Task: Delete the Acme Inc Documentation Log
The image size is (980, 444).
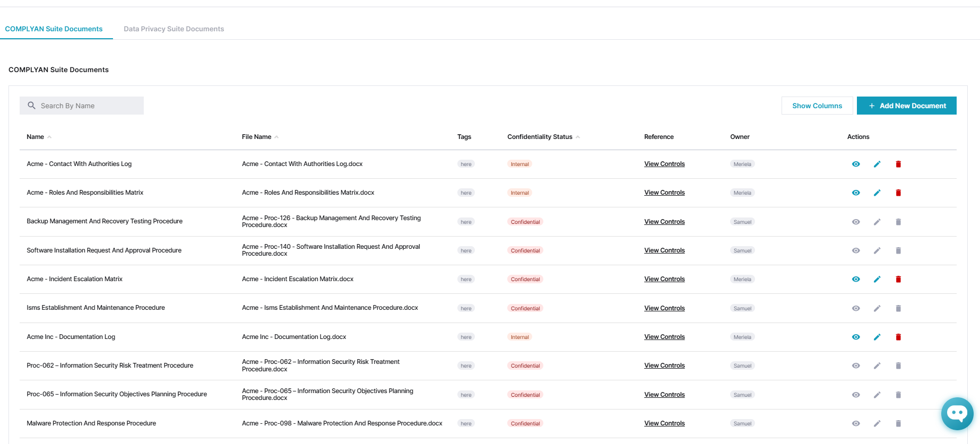Action: (898, 337)
